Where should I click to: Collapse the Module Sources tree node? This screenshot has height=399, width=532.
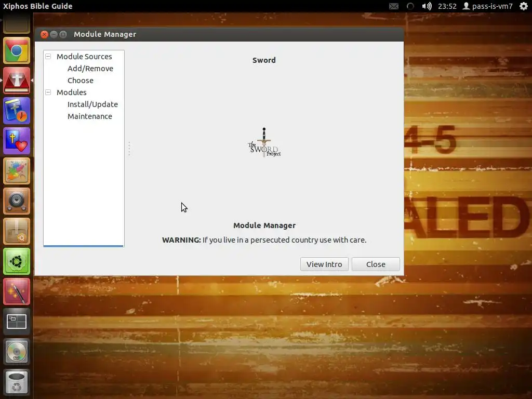coord(48,56)
